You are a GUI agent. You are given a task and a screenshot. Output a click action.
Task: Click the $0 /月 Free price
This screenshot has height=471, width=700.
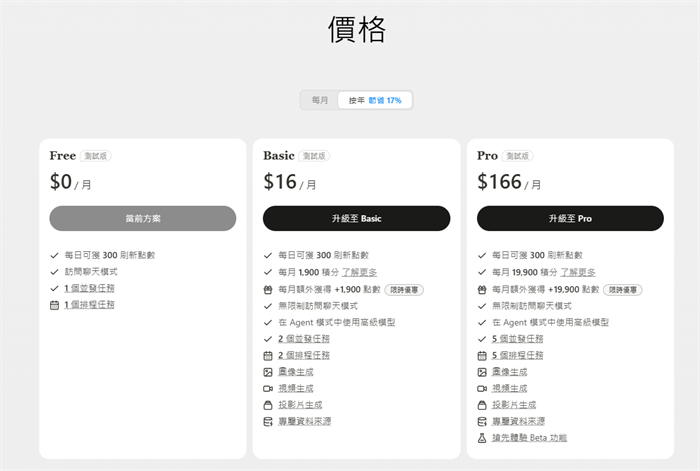[71, 182]
